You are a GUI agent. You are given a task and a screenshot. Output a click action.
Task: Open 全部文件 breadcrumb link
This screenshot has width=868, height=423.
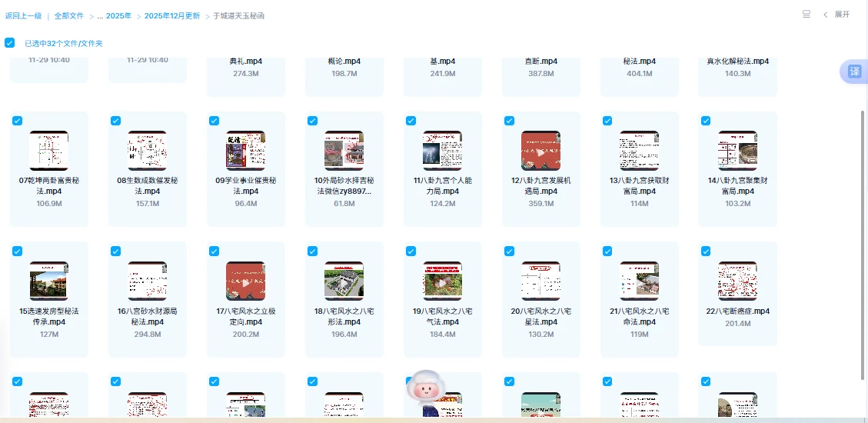[x=68, y=15]
